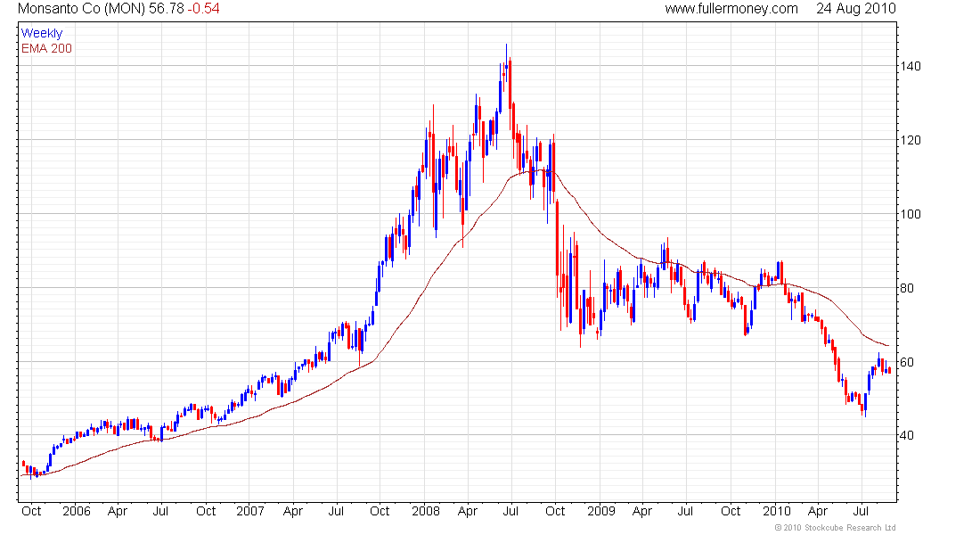Click the 140 price axis label
980x535 pixels.
click(910, 66)
